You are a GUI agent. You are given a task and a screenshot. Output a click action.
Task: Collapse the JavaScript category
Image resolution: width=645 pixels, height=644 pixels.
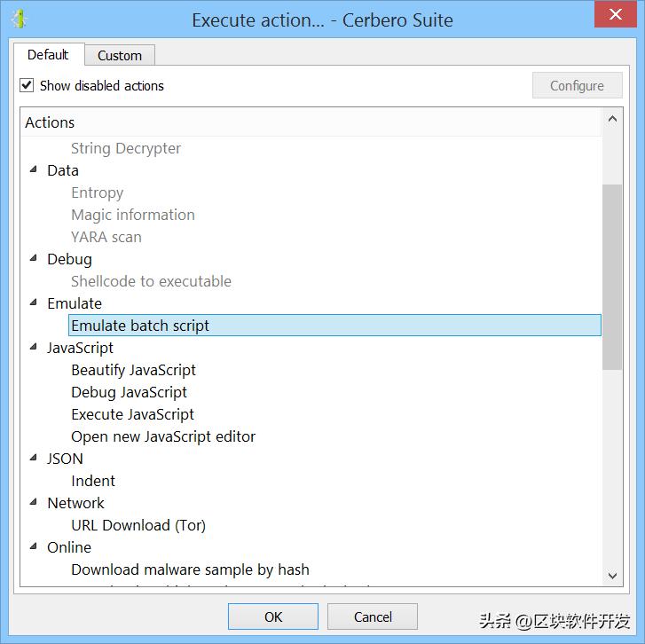point(34,347)
